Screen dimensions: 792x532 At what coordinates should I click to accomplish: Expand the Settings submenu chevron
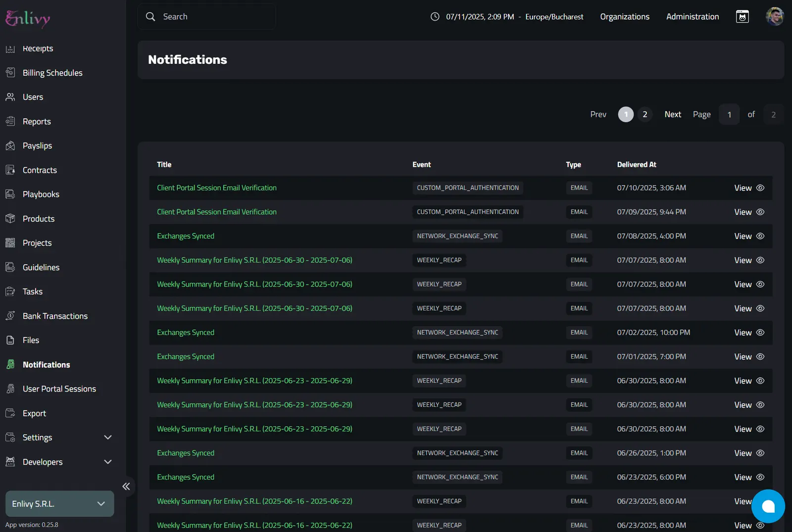click(108, 437)
